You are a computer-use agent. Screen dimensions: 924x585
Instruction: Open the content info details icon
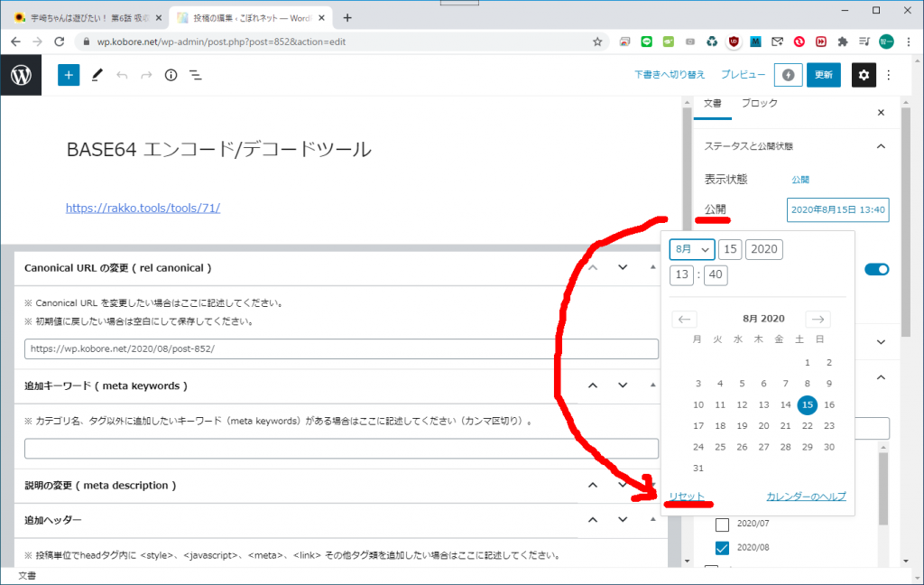(171, 75)
